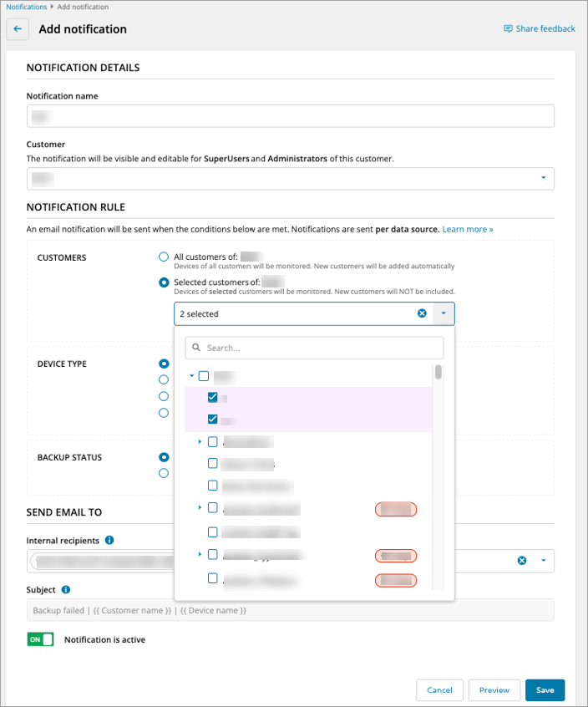
Task: Open the Learn more link
Action: [x=468, y=229]
